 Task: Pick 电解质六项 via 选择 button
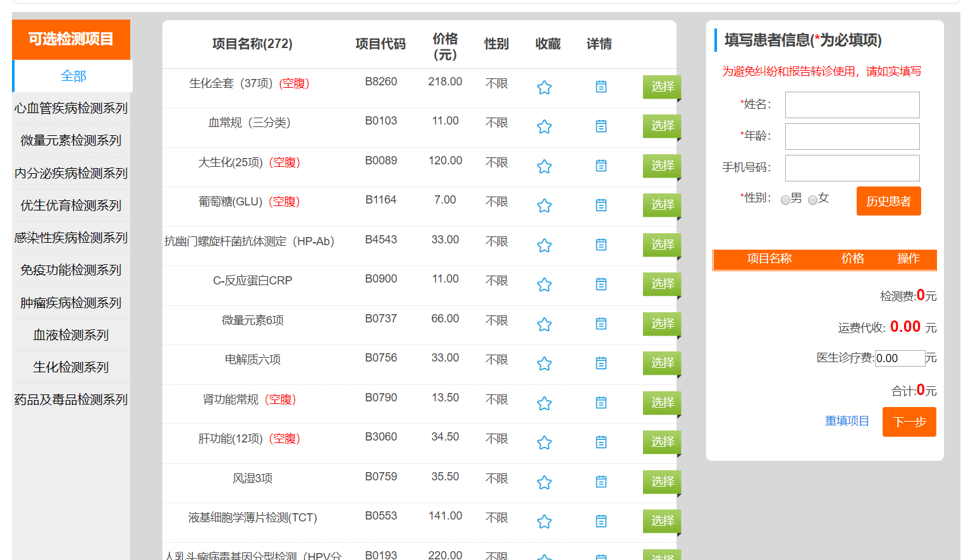tap(662, 363)
